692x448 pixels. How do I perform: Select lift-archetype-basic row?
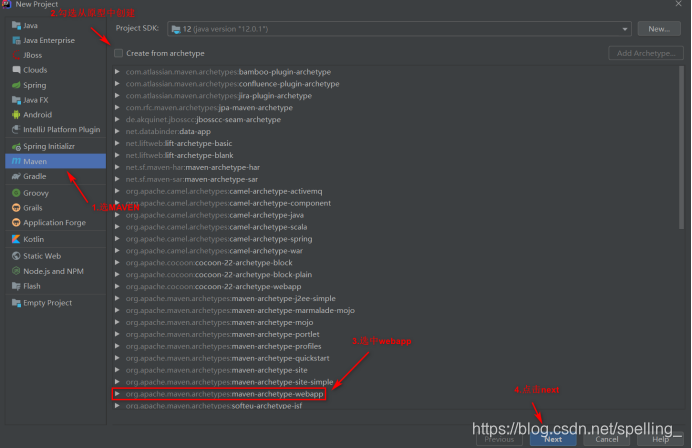[395, 143]
